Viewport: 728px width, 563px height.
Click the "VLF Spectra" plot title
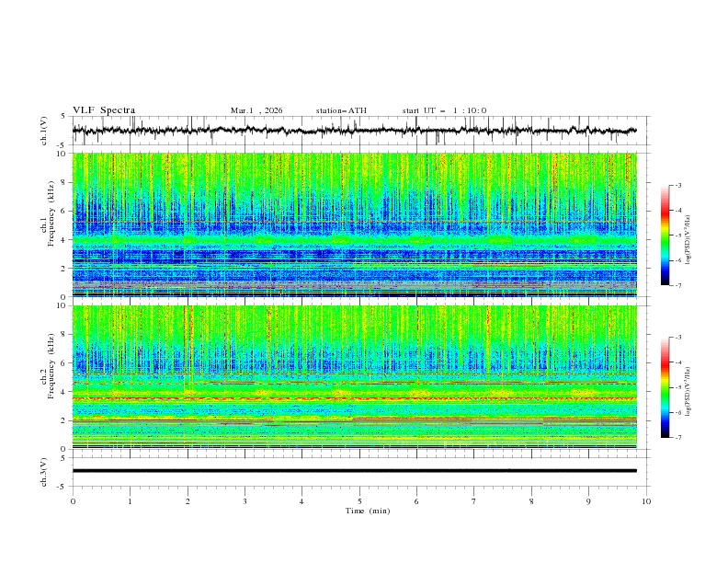coord(104,110)
